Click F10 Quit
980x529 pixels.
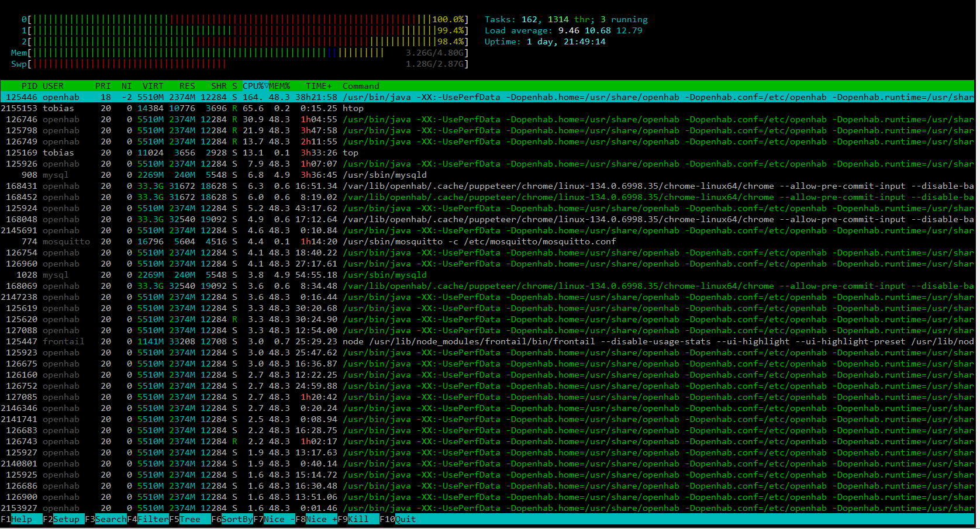[x=398, y=519]
